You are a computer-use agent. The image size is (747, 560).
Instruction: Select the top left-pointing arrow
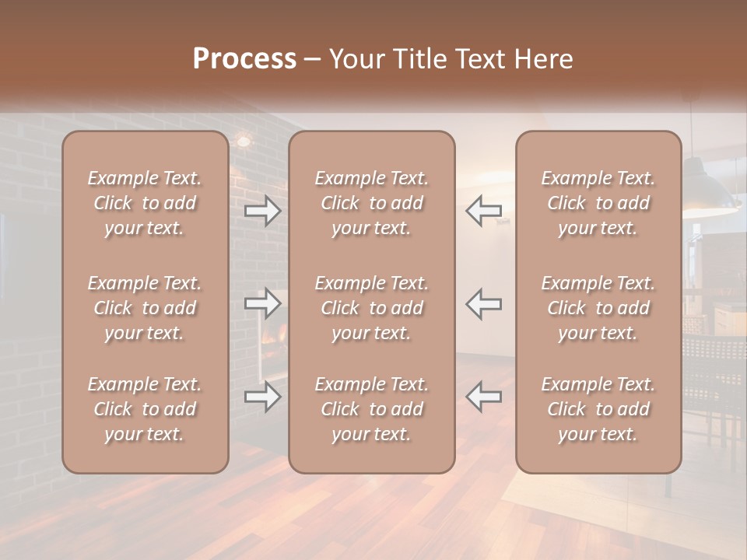(483, 211)
